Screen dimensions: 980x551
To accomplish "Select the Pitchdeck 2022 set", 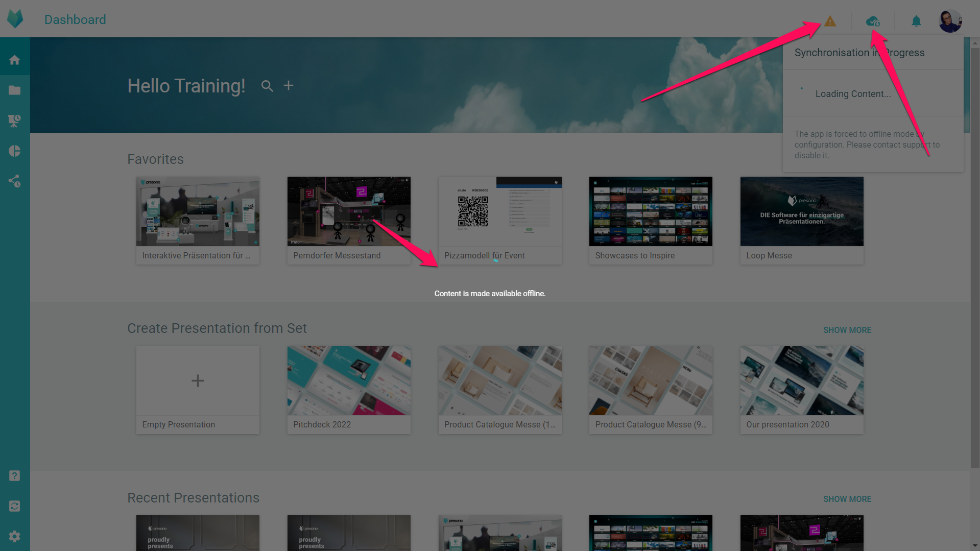I will tap(349, 390).
